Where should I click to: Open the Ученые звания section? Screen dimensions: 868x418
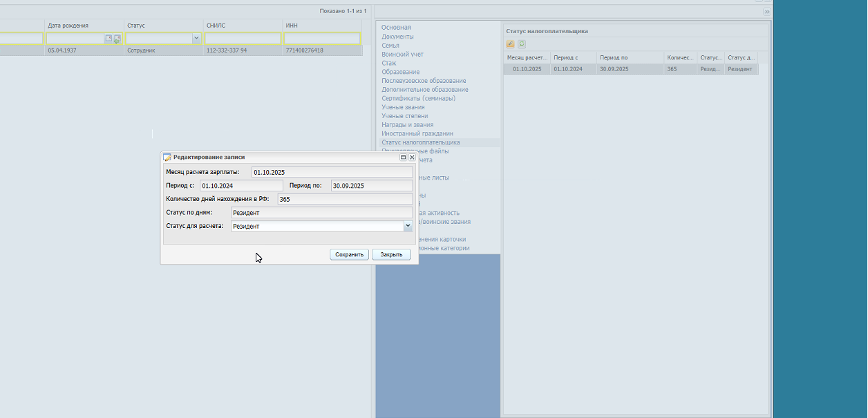coord(404,107)
